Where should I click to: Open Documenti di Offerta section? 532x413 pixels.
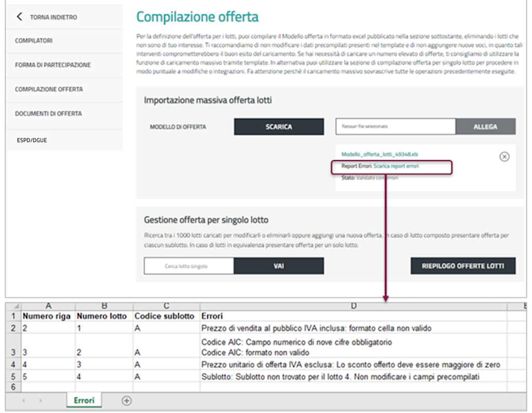[x=48, y=113]
